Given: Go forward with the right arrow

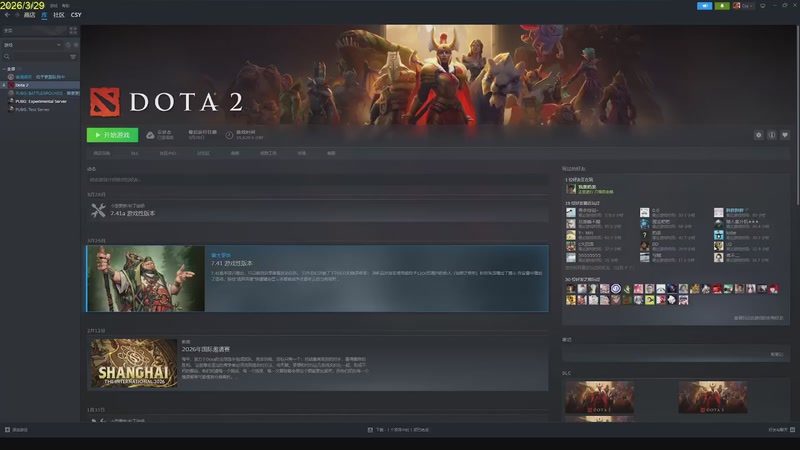Looking at the screenshot, I should [x=17, y=15].
